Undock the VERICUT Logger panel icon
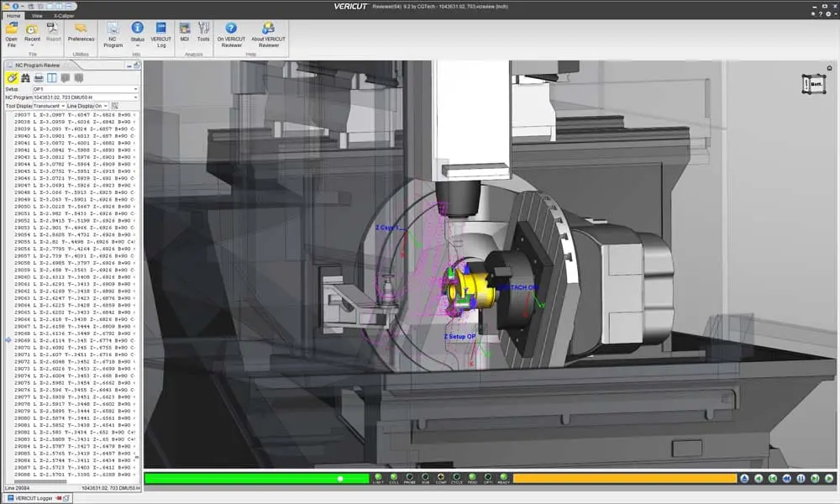Screen dimensions: 840x504 (66, 498)
